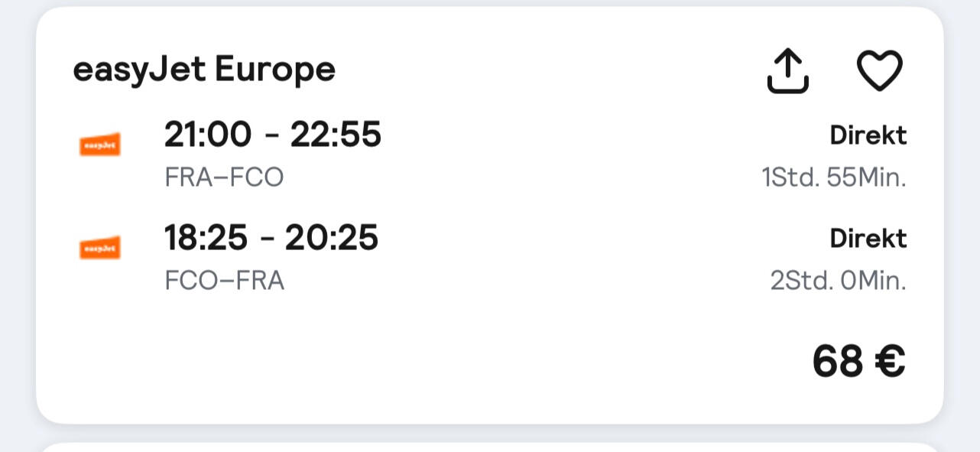Image resolution: width=980 pixels, height=452 pixels.
Task: Open the 68 € price offer
Action: click(858, 361)
